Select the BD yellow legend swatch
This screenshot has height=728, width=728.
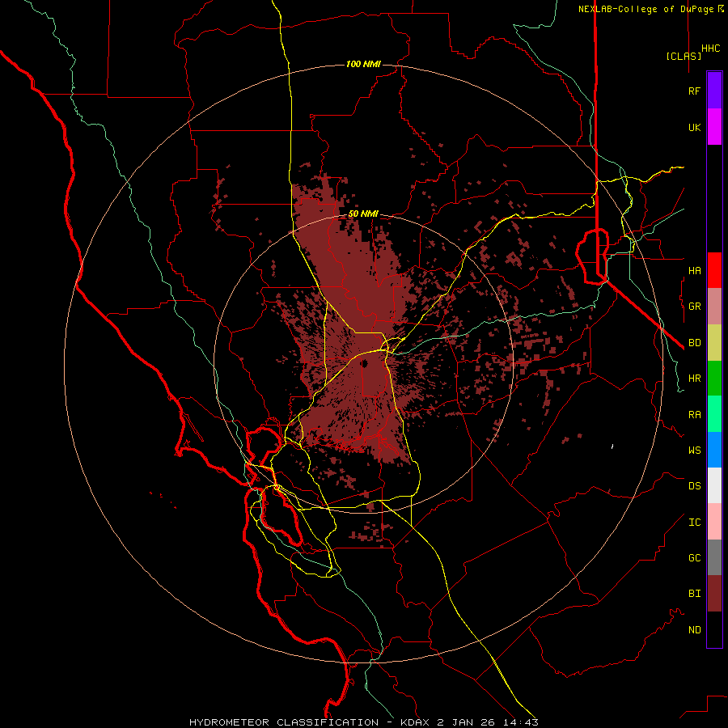coord(714,343)
